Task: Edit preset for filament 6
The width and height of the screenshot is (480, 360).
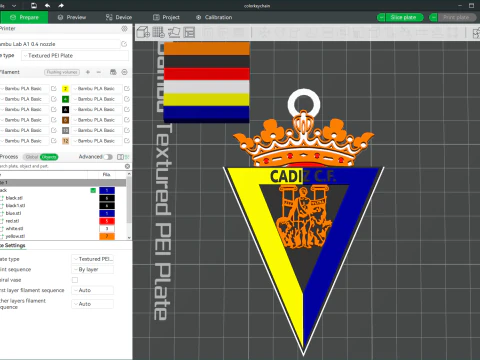Action: (x=127, y=109)
